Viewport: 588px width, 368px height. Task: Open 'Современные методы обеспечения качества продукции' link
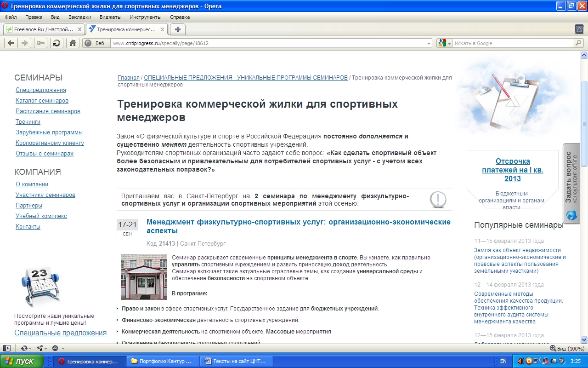pyautogui.click(x=519, y=308)
